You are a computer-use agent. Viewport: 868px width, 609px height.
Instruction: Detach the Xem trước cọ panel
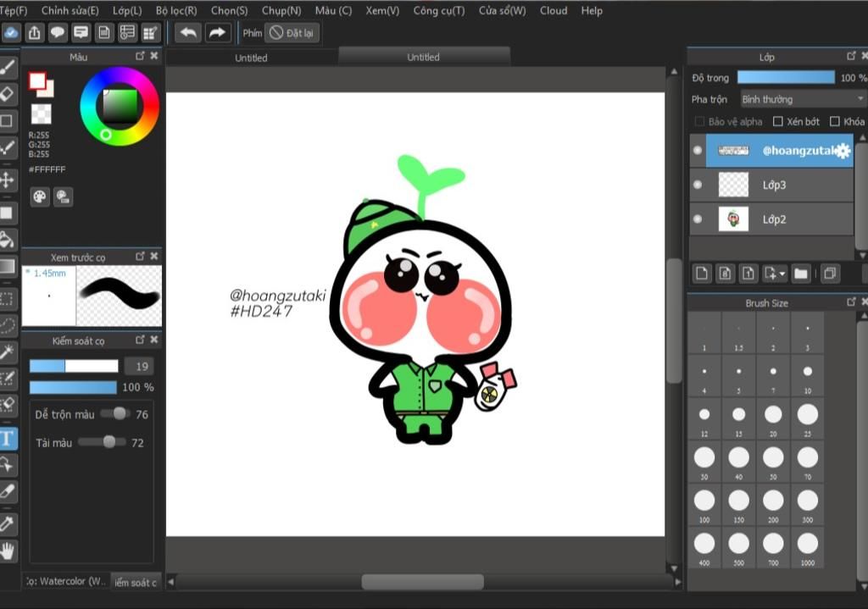click(x=140, y=256)
